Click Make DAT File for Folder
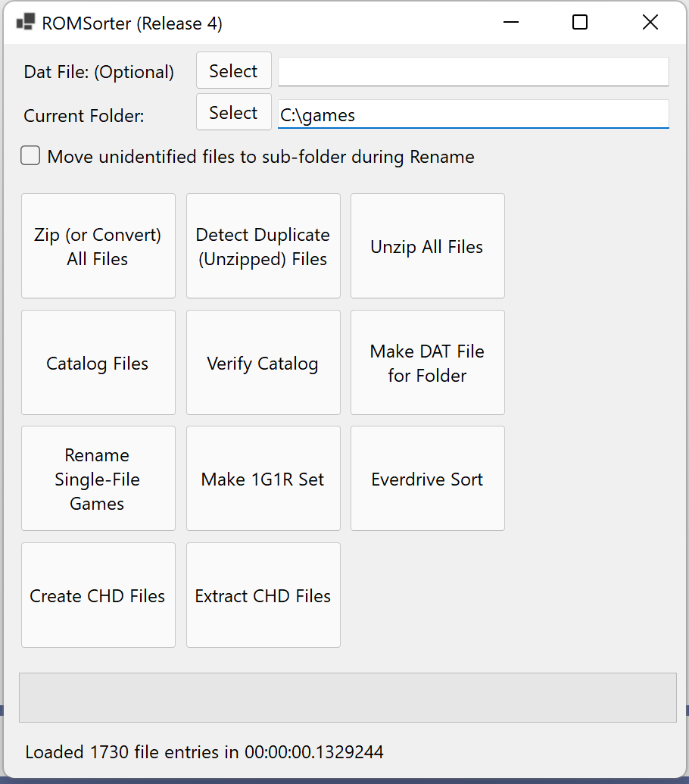Image resolution: width=689 pixels, height=784 pixels. (428, 363)
